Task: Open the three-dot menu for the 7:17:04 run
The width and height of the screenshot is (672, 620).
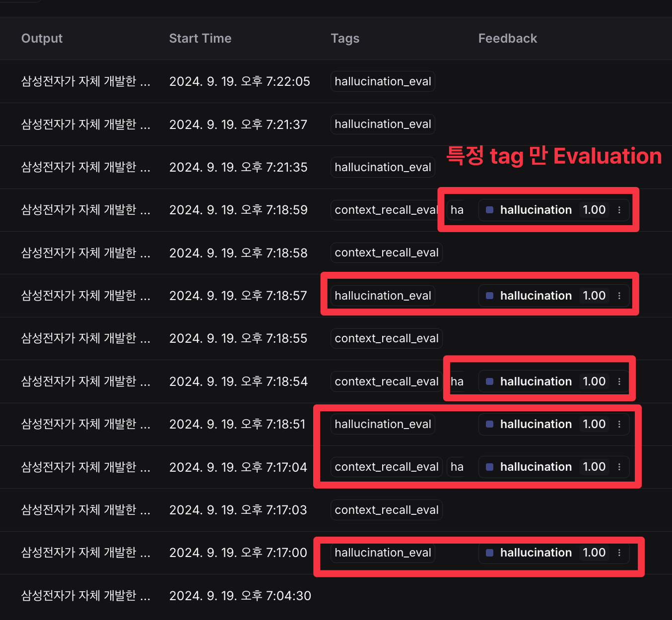Action: tap(619, 467)
